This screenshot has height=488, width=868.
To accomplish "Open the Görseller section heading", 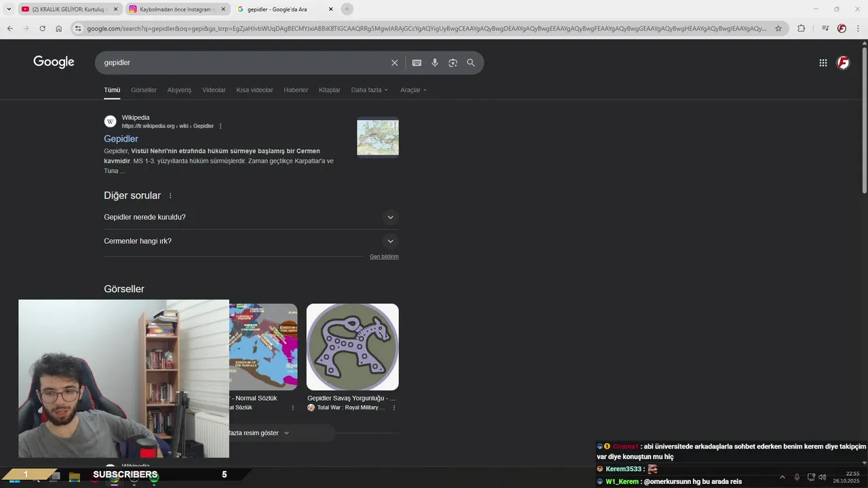I will pyautogui.click(x=124, y=289).
